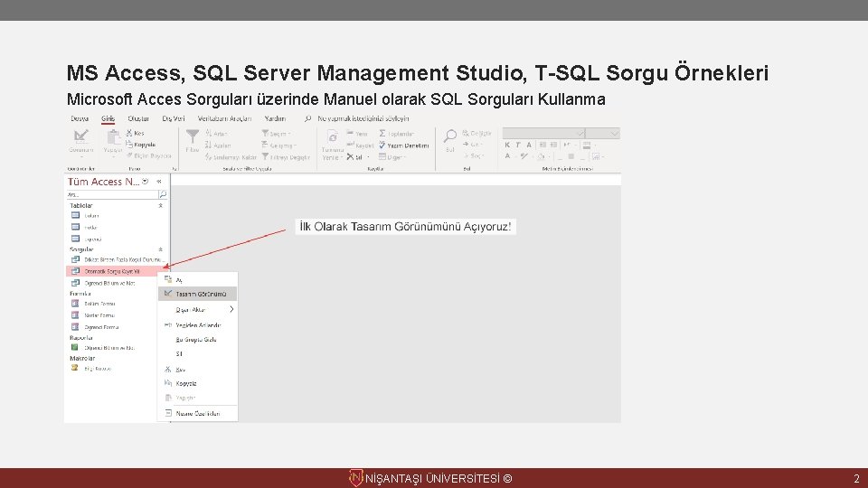Open the Seçim filter dropdown
The image size is (868, 488).
click(277, 134)
